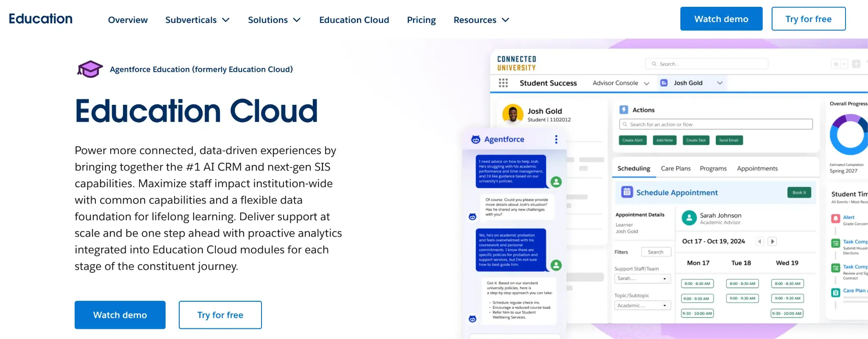Click the Josh Gold tab icon

point(664,83)
